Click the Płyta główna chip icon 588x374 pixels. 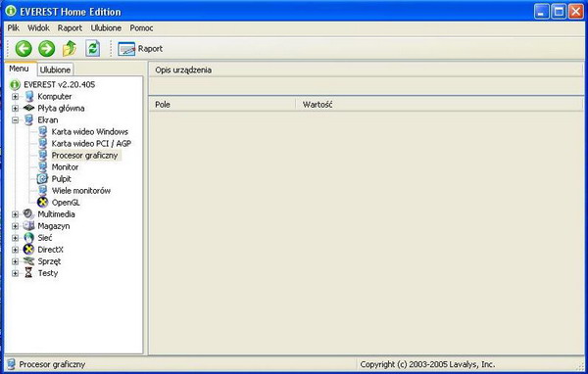pos(28,108)
